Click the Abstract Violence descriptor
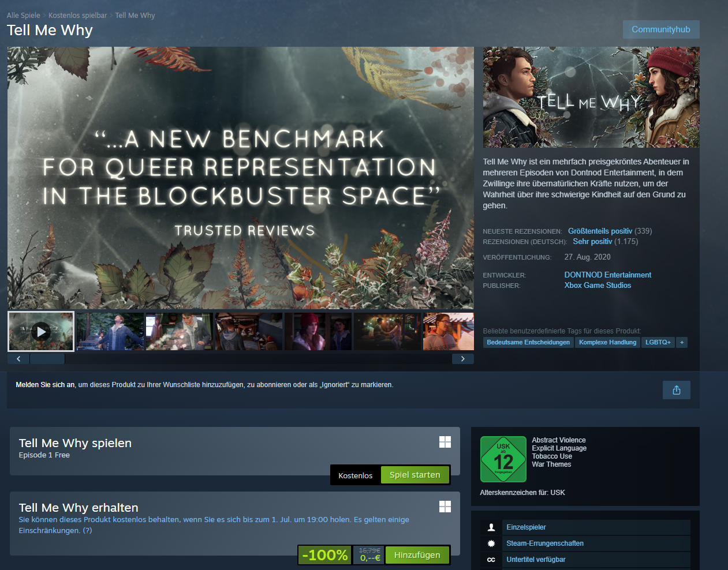Viewport: 728px width, 570px height. (559, 440)
